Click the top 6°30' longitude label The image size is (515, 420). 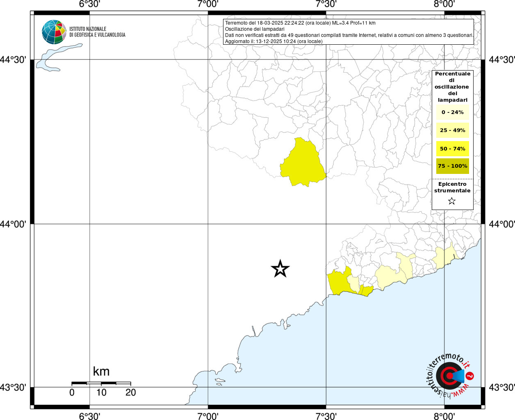click(x=89, y=4)
